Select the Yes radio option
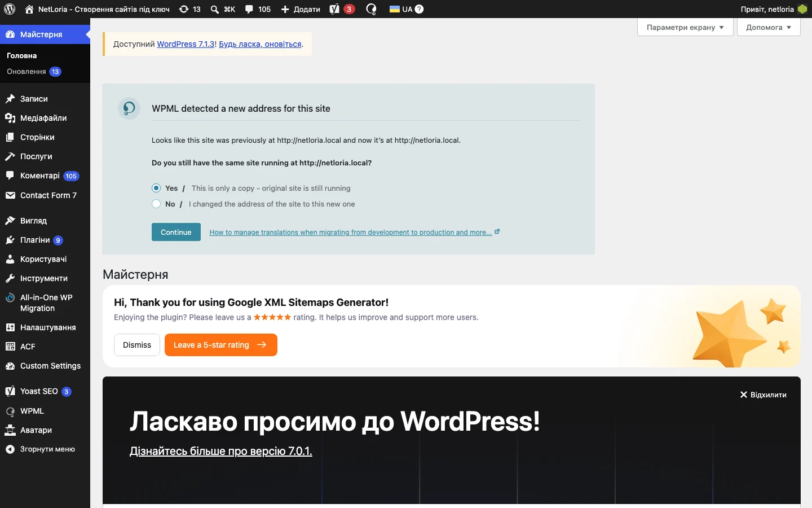Screen dimensions: 812x508 click(156, 188)
